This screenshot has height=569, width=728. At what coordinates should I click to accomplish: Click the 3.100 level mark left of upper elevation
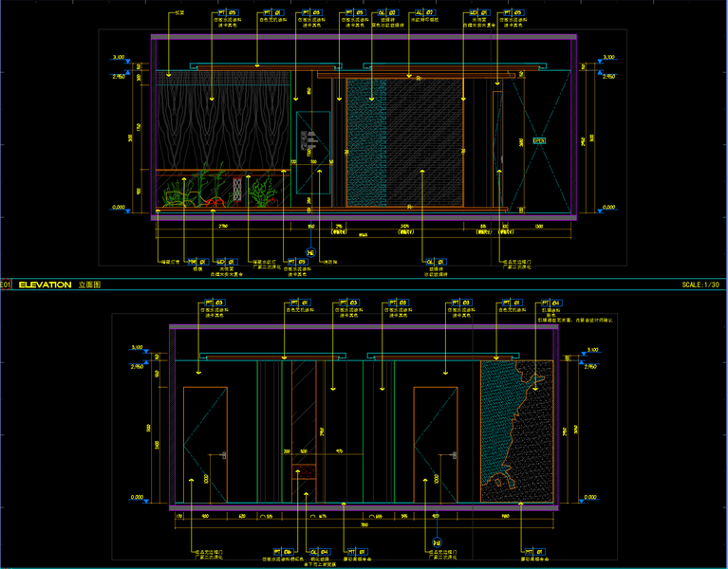click(x=119, y=58)
